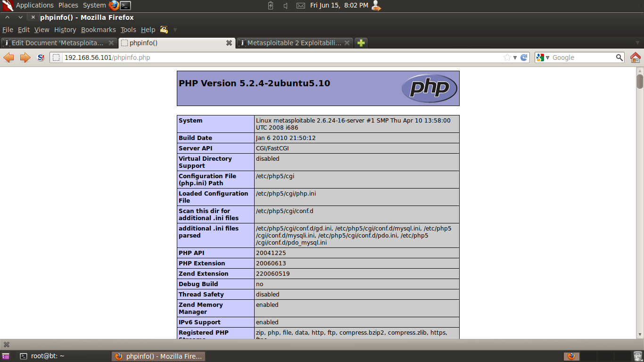Close the phpinfo() tab
This screenshot has height=362, width=644.
pos(229,43)
